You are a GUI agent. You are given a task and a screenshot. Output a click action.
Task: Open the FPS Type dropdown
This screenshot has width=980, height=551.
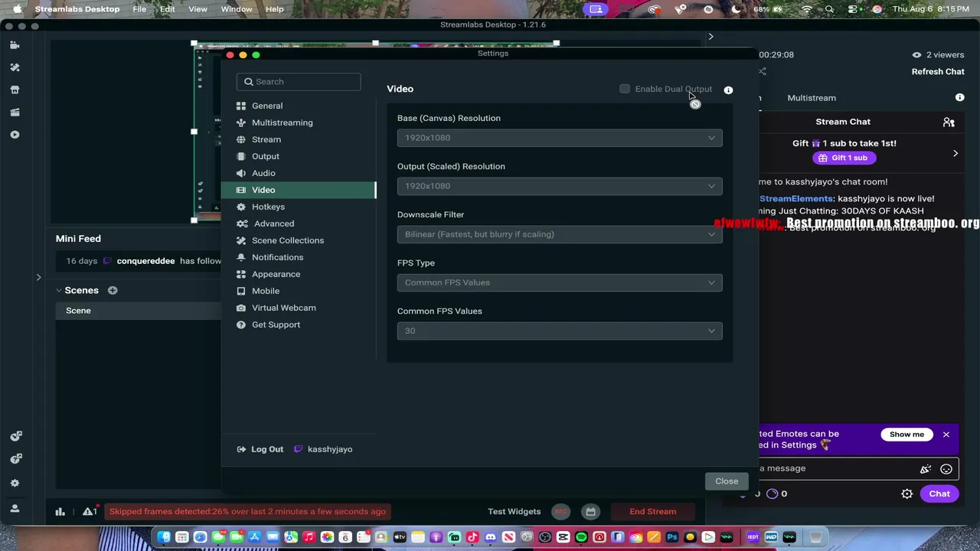tap(560, 282)
